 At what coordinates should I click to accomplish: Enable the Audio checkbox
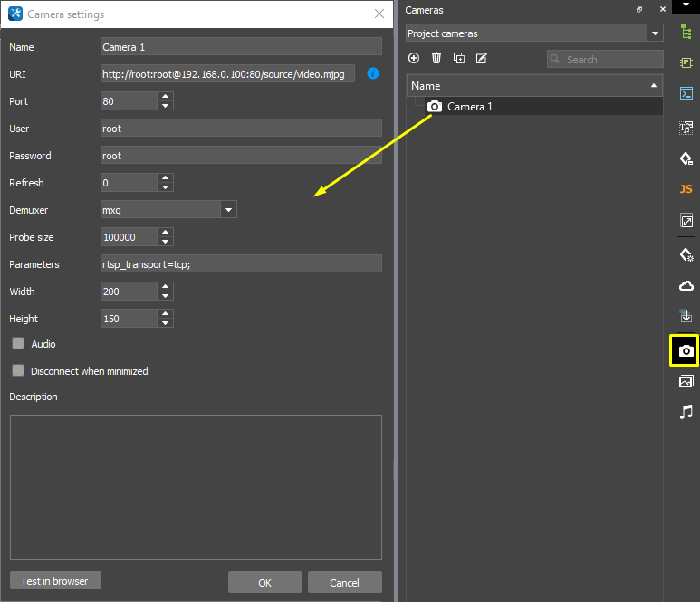[18, 344]
